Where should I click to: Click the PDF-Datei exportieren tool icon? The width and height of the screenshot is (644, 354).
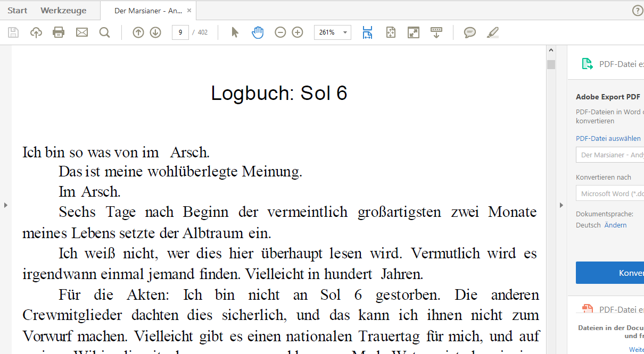[587, 64]
